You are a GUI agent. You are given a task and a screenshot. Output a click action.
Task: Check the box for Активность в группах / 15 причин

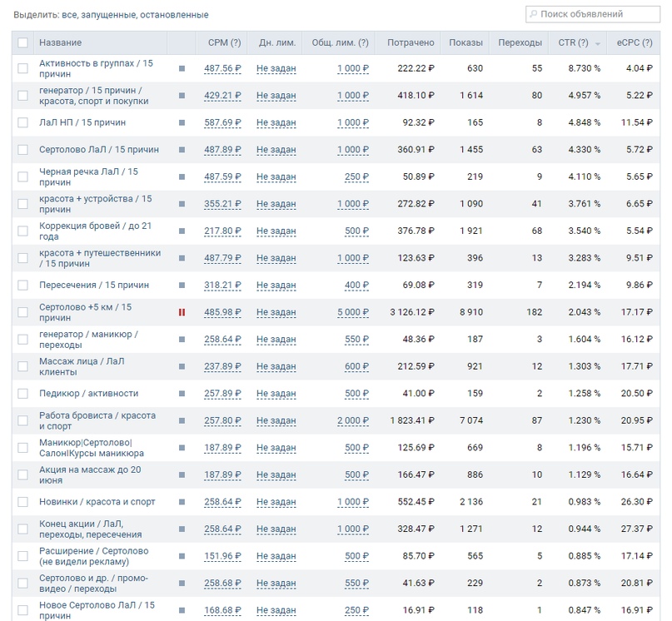(22, 68)
